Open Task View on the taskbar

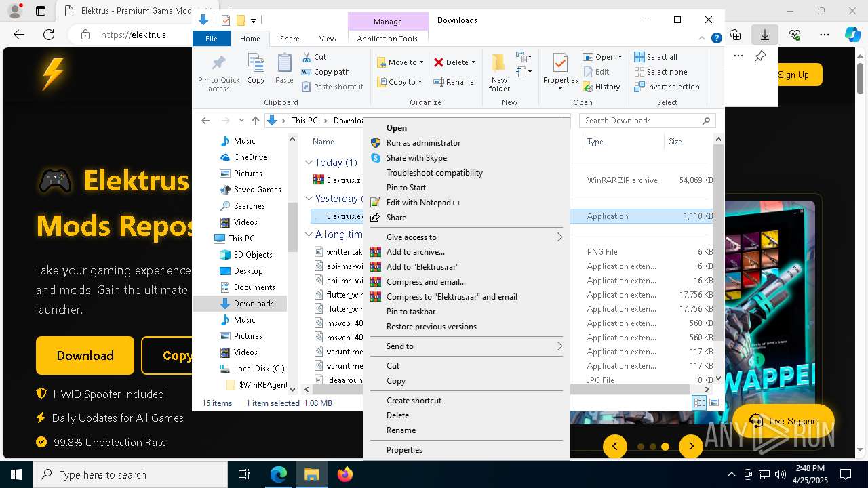coord(244,474)
